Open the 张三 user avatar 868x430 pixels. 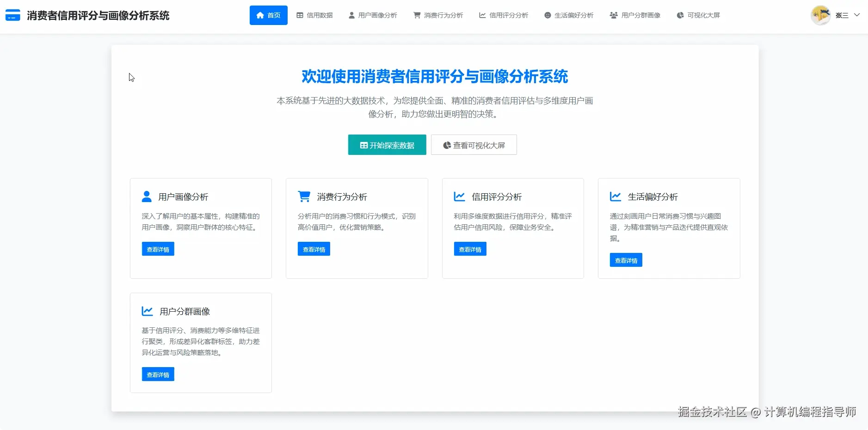click(x=821, y=15)
